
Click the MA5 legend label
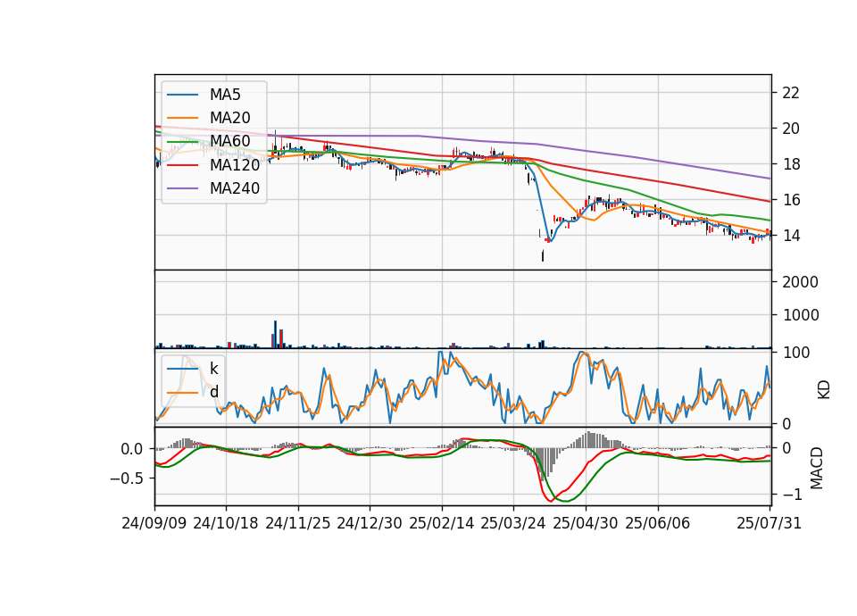point(225,95)
